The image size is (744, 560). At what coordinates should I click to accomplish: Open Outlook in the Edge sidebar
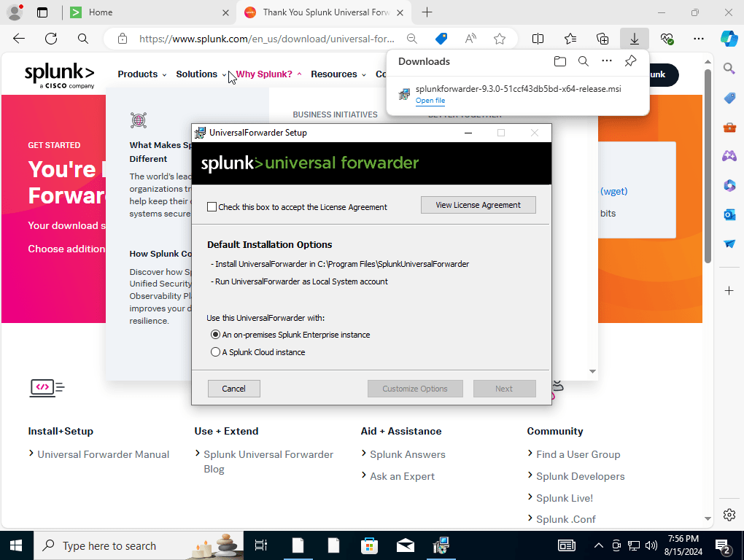click(x=729, y=214)
